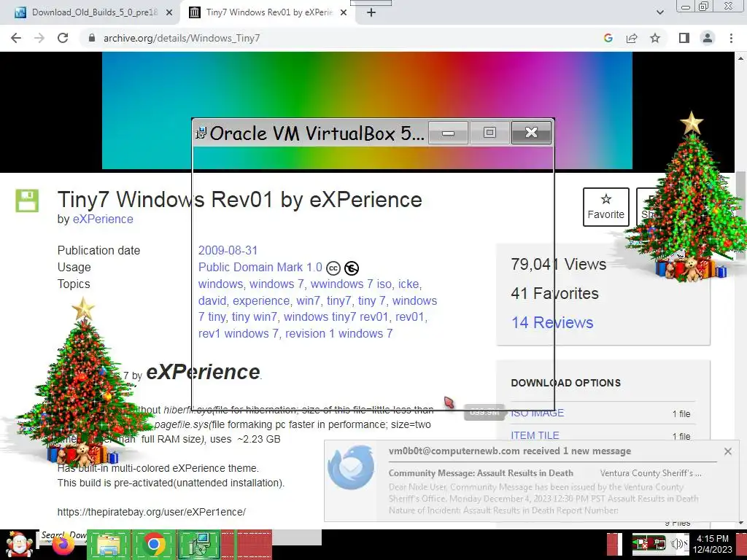Click the Thunderbird icon in the notification
This screenshot has width=747, height=560.
coord(351,467)
